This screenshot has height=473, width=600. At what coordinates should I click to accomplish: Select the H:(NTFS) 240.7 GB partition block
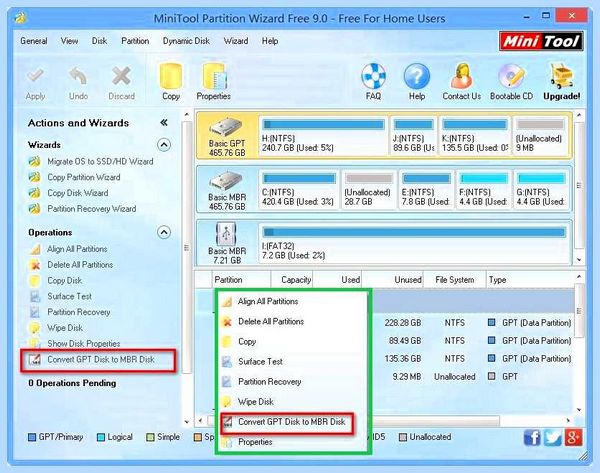coord(323,136)
